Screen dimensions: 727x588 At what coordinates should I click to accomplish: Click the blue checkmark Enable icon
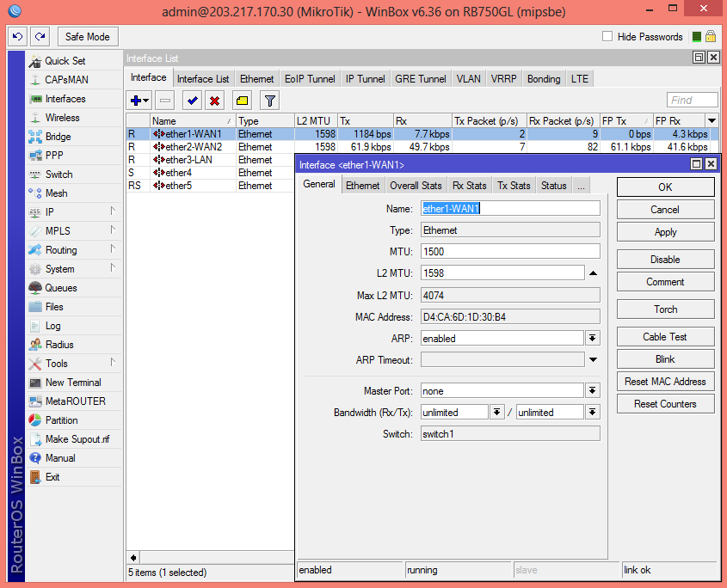coord(192,101)
